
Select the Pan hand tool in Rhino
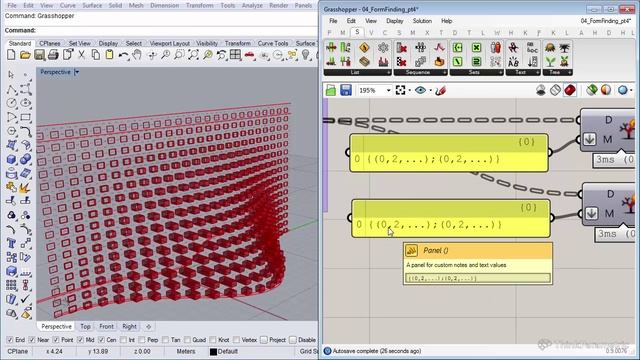137,54
